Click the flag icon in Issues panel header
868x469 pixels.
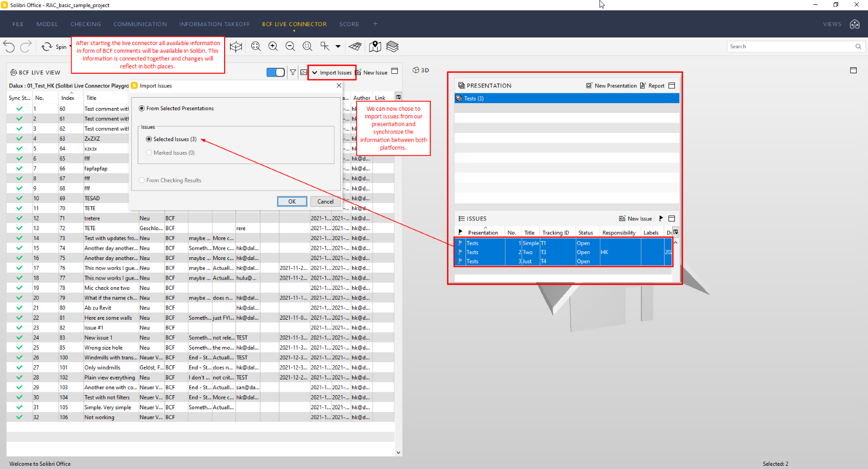coord(661,219)
